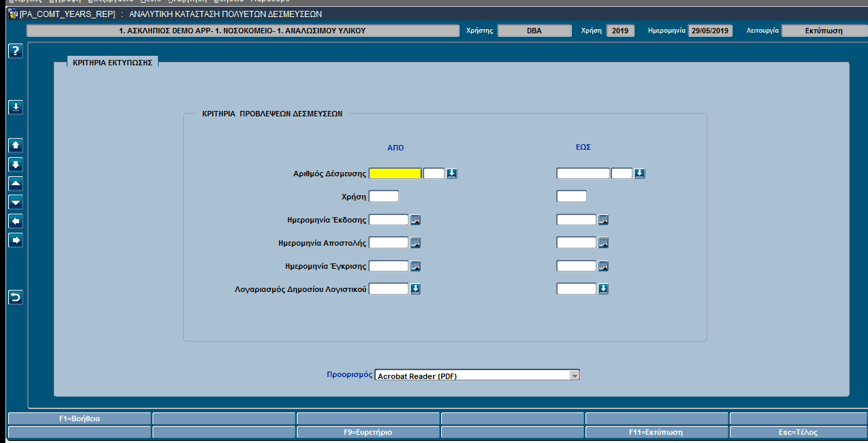This screenshot has width=868, height=443.
Task: Open calendar for Ημερομηνία Έγκρισης ΑΠΟ
Action: [x=415, y=266]
